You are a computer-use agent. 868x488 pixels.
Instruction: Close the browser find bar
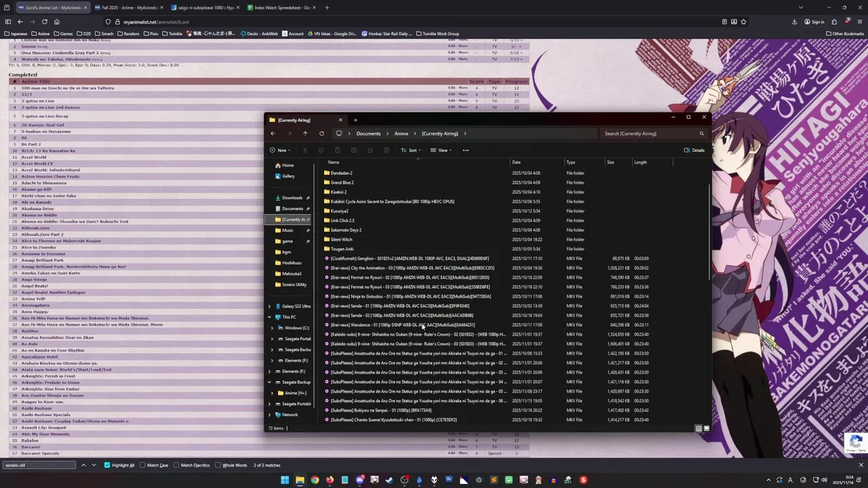(861, 465)
